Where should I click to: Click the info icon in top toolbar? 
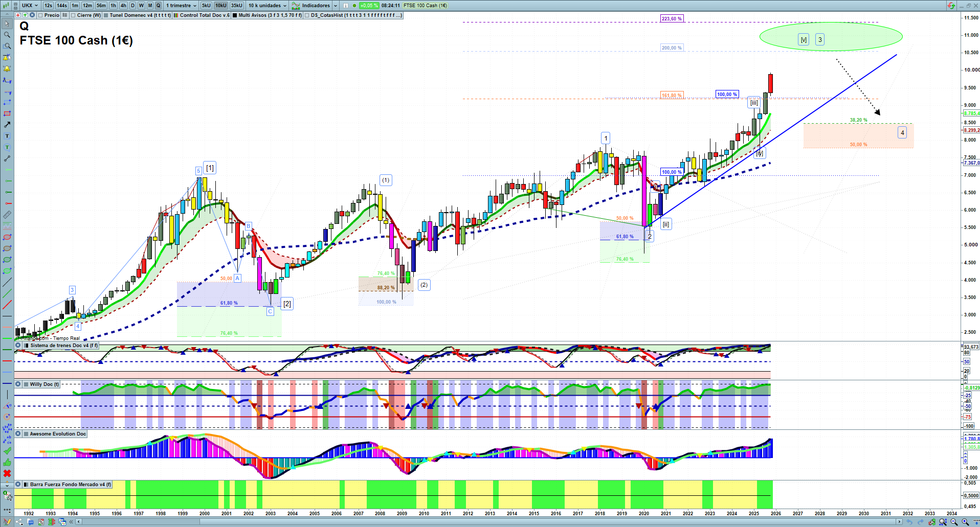(x=346, y=6)
